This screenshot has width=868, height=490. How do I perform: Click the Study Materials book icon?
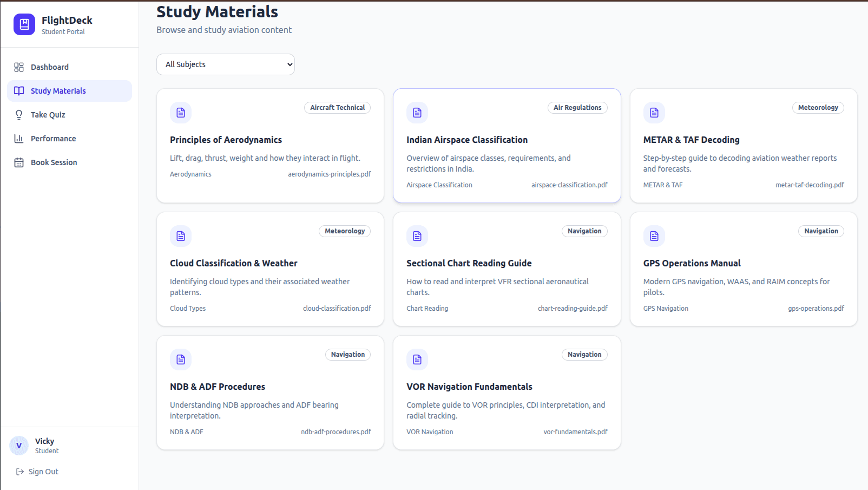[x=19, y=91]
